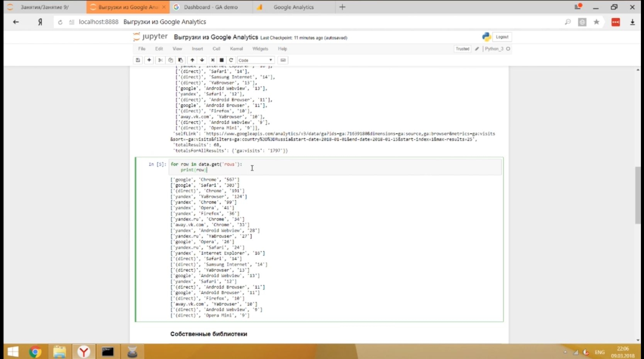Viewport: 644px width, 359px height.
Task: Open the View menu
Action: [177, 49]
